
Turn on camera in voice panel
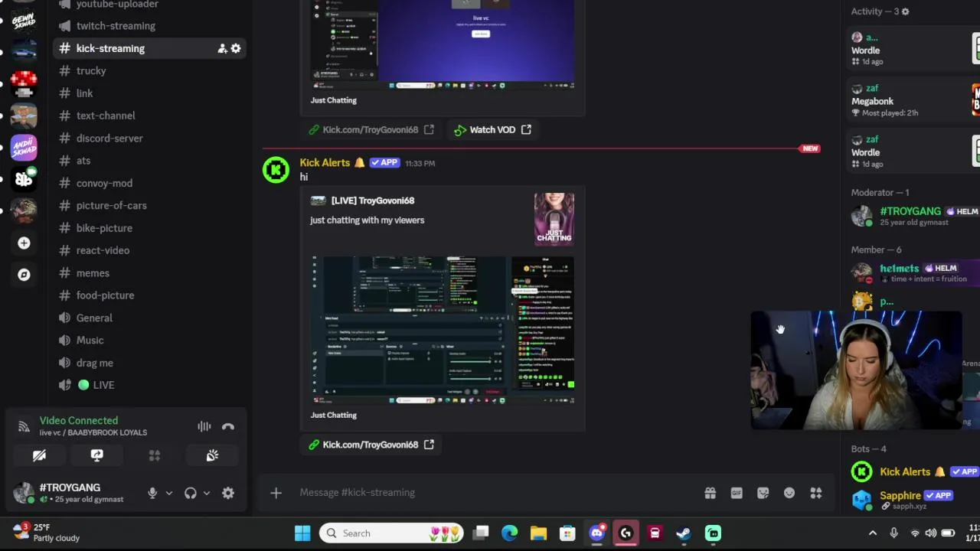click(x=39, y=455)
